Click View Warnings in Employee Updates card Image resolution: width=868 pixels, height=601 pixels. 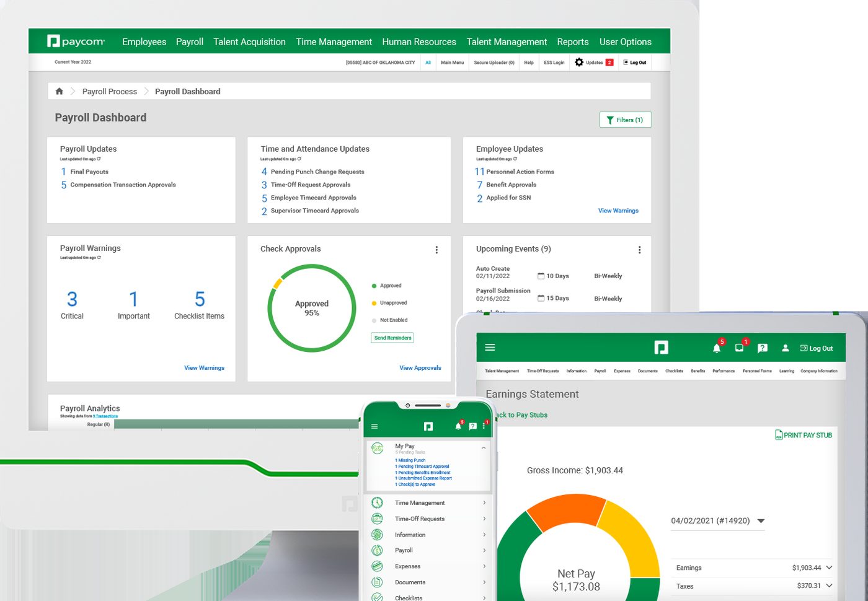pos(618,211)
